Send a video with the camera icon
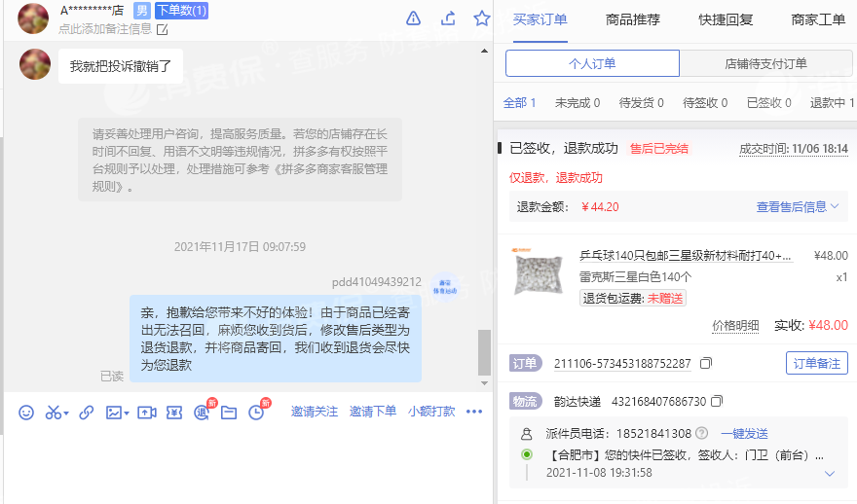Viewport: 857px width, 504px height. pyautogui.click(x=146, y=413)
